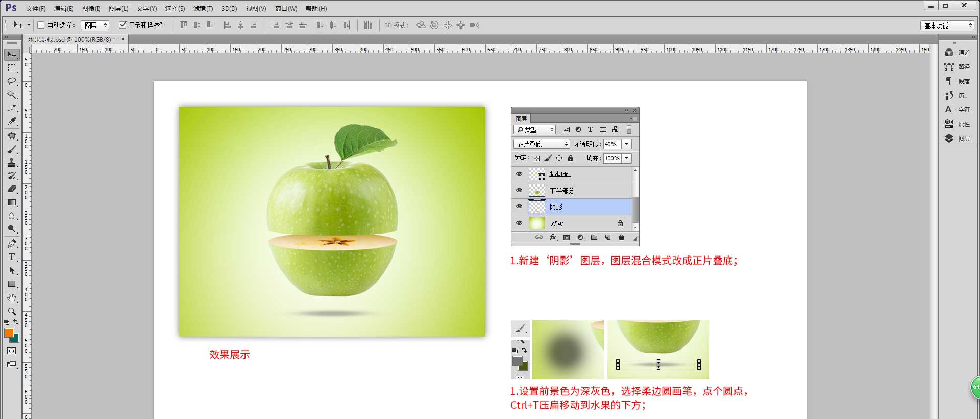This screenshot has height=419, width=980.
Task: Open the Move tool preset picker arrow
Action: pyautogui.click(x=29, y=25)
